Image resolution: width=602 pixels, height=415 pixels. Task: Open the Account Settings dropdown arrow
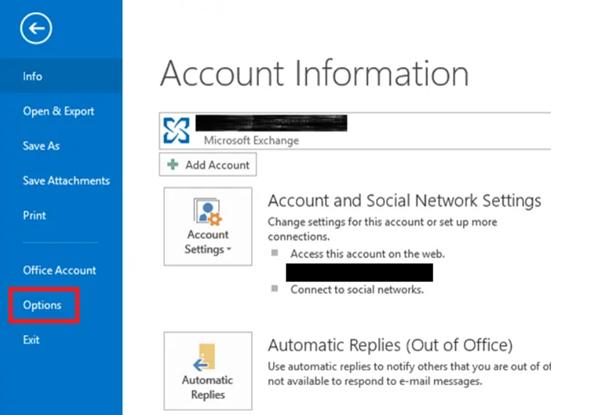tap(230, 250)
